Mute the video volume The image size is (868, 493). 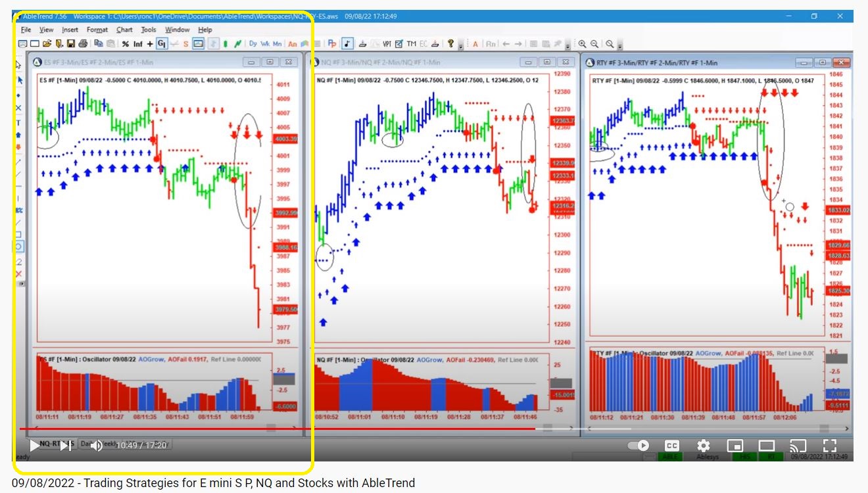tap(97, 446)
